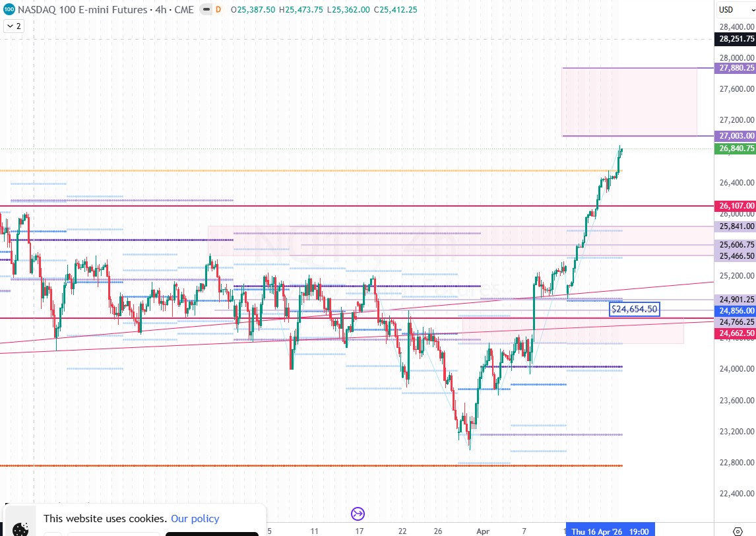This screenshot has width=756, height=536.
Task: Select the 25,841.00 lavender price label
Action: [x=736, y=226]
